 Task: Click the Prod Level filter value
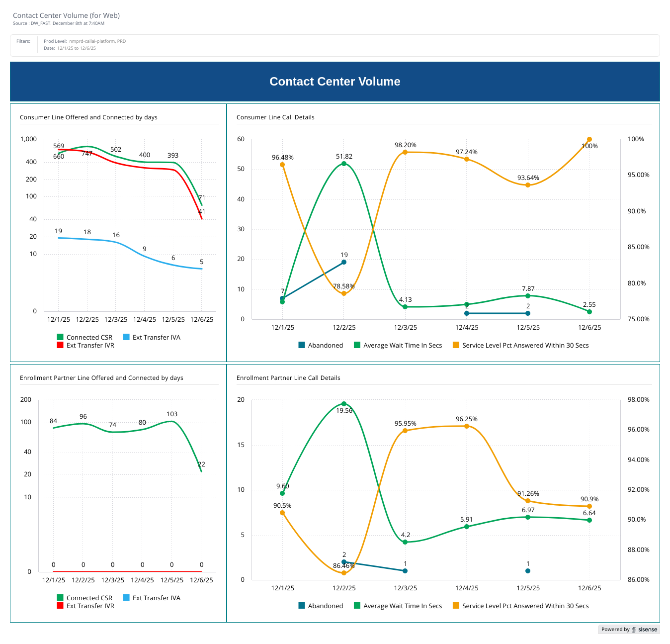tap(97, 41)
